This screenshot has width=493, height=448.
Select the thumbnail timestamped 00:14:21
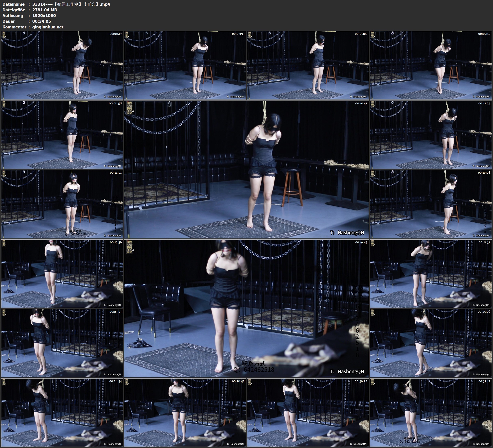tap(62, 204)
